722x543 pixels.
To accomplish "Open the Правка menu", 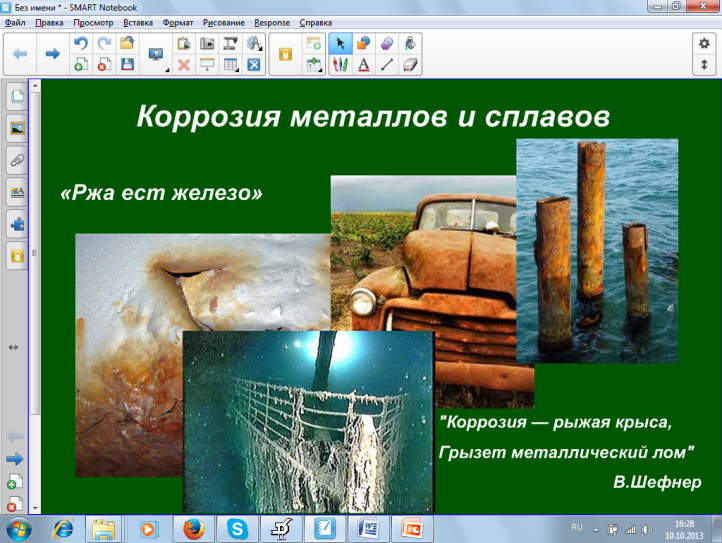I will pos(49,23).
